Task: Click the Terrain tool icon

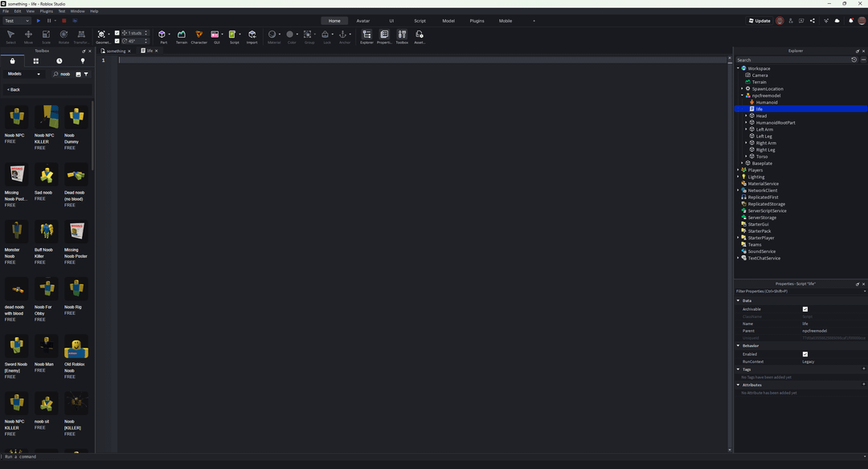Action: coord(182,35)
